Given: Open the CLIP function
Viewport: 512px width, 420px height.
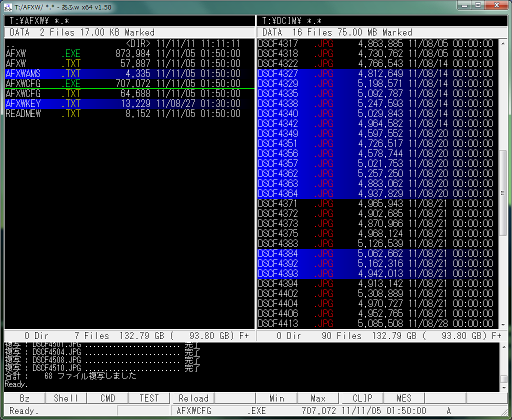Looking at the screenshot, I should [362, 398].
